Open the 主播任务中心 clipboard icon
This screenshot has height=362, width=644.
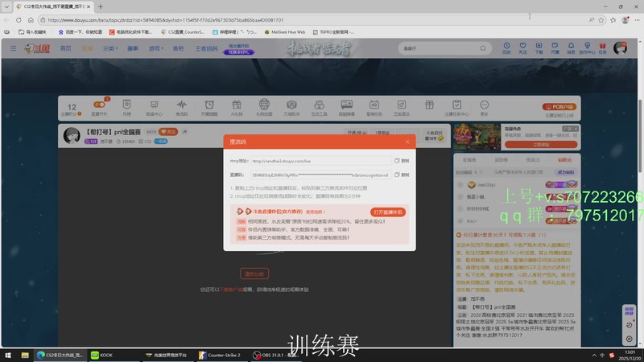[x=456, y=108]
